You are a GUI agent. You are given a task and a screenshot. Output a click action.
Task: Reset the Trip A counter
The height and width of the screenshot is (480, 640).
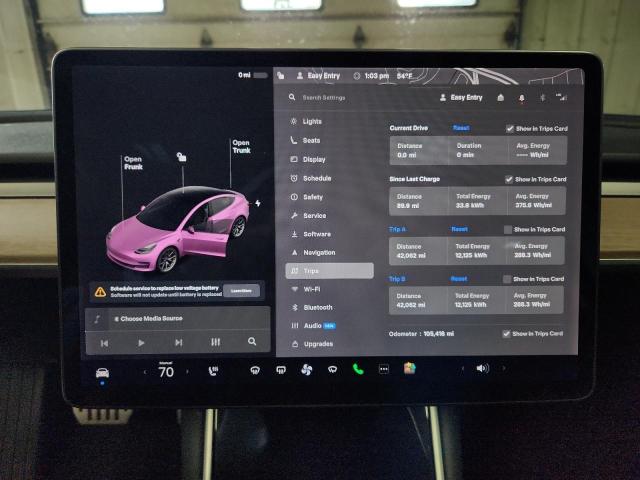(x=458, y=229)
